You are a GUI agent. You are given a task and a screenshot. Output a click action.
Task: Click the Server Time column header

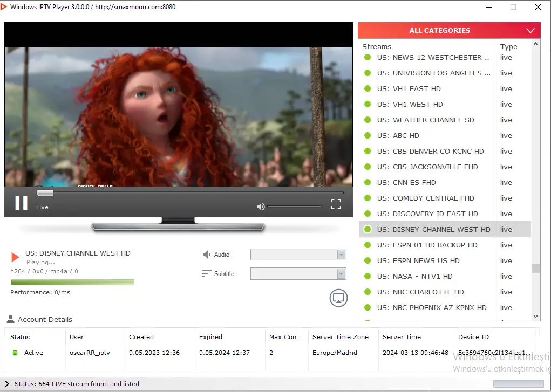(x=402, y=337)
